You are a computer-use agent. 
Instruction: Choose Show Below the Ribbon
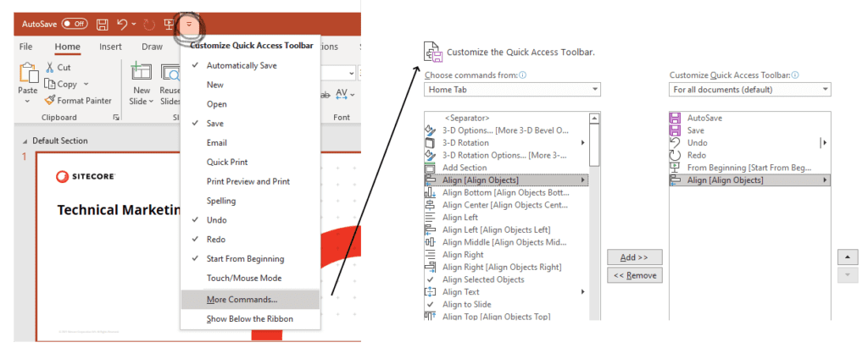(x=250, y=319)
